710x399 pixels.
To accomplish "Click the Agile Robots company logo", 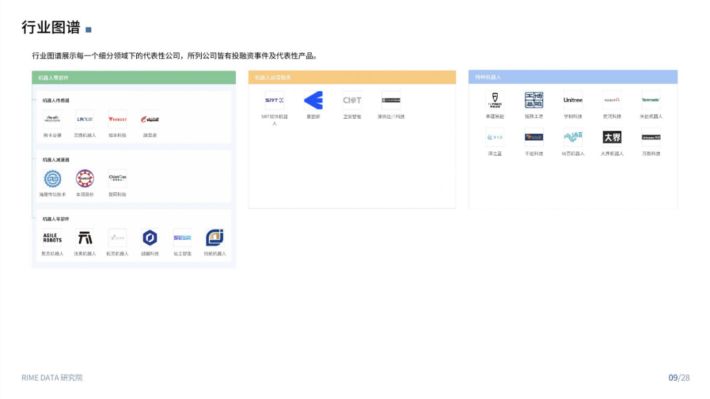I will 52,238.
